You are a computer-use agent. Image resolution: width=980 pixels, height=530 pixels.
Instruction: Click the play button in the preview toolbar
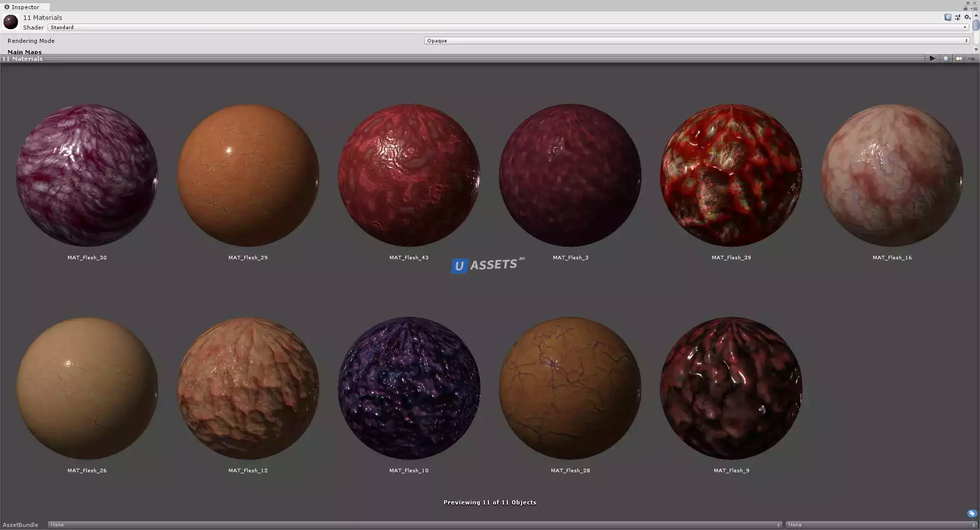tap(932, 59)
